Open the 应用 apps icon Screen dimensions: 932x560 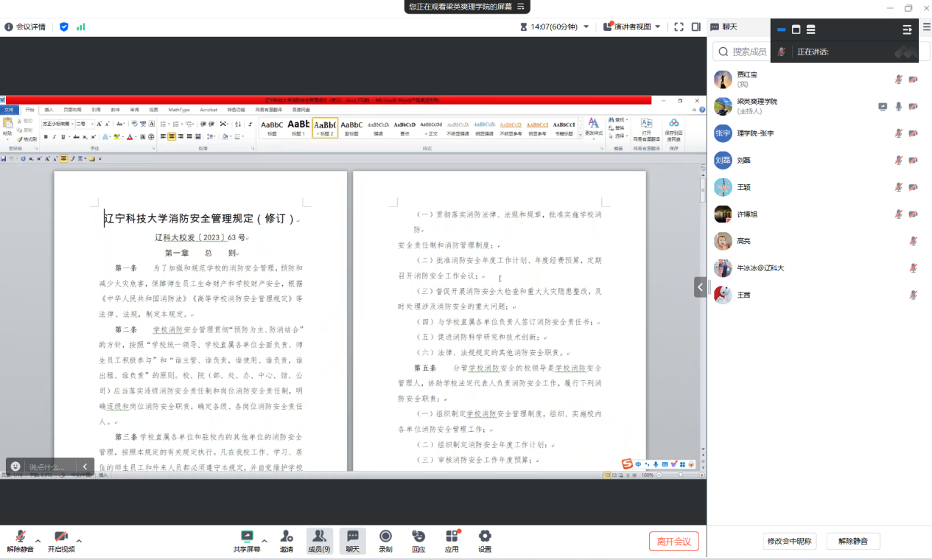click(452, 536)
